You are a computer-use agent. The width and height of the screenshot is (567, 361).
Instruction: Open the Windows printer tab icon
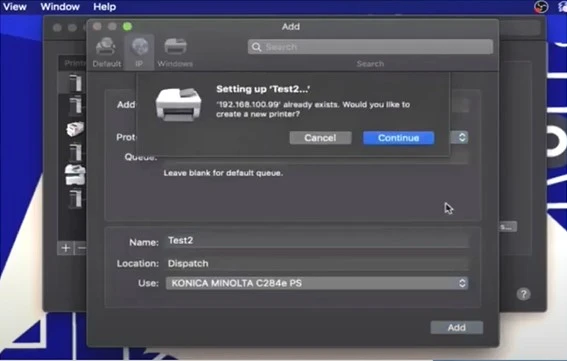click(175, 47)
